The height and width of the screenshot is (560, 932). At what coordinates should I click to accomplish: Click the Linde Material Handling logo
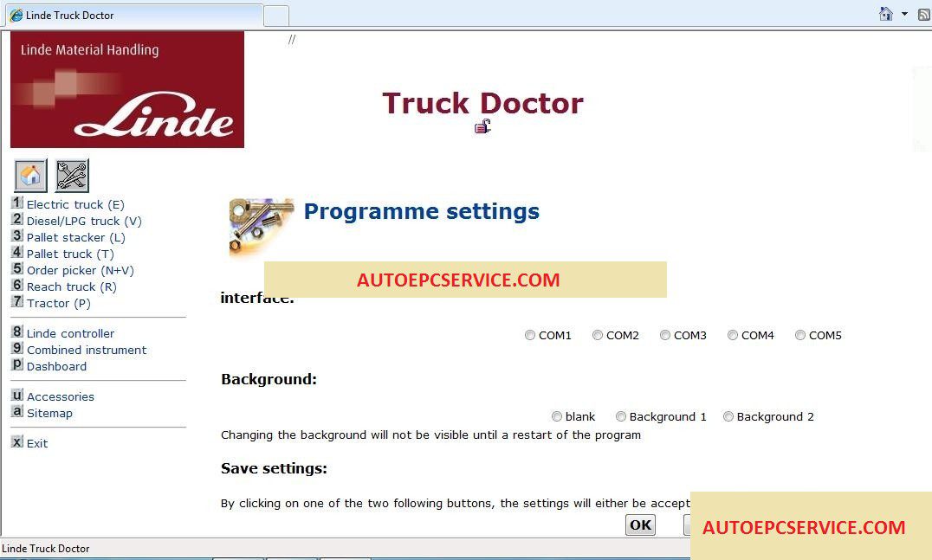[127, 90]
